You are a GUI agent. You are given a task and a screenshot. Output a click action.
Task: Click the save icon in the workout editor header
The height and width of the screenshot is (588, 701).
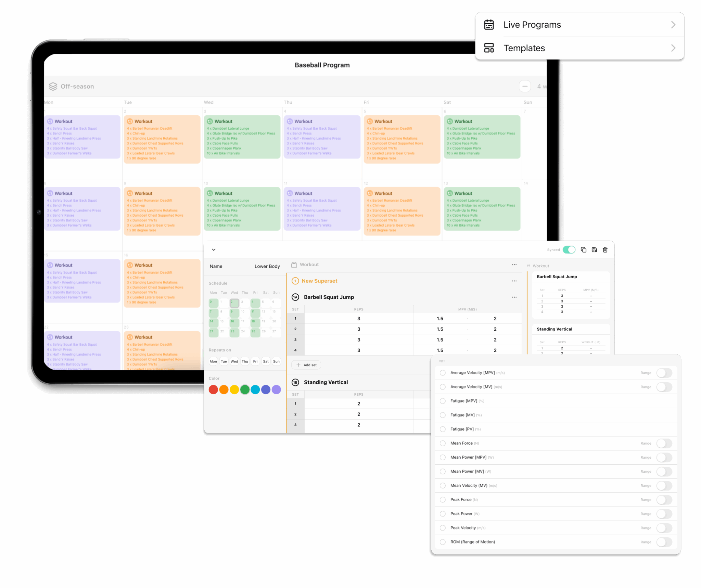point(594,250)
